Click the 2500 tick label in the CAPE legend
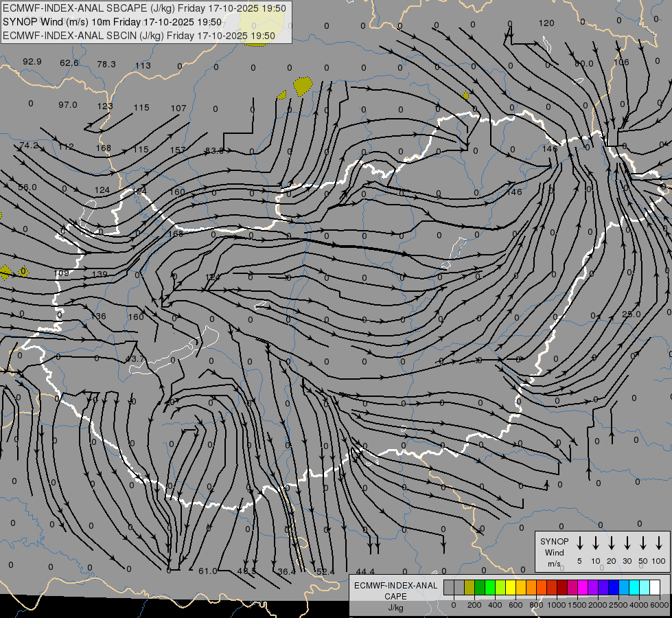This screenshot has height=618, width=672. click(618, 605)
